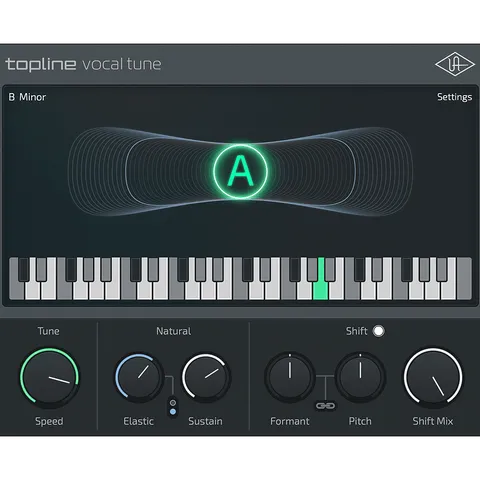
Task: Select the gray upper Natural mode dot
Action: (173, 403)
